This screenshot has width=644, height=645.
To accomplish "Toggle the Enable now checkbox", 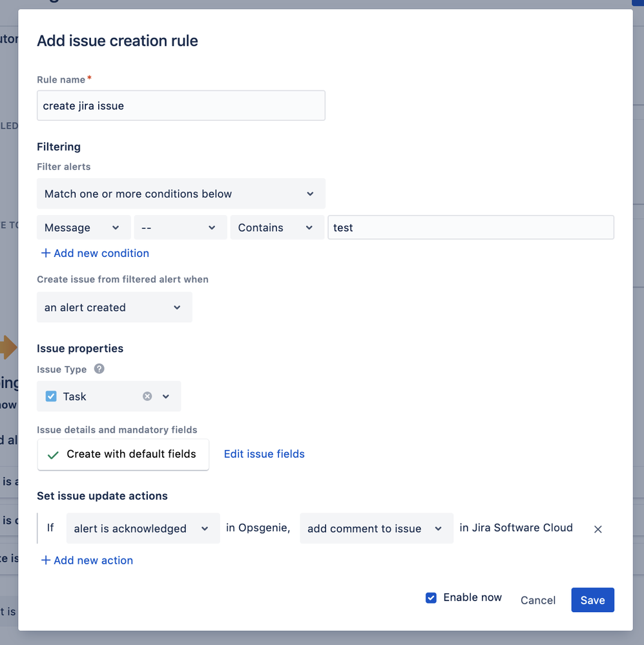I will pos(431,598).
